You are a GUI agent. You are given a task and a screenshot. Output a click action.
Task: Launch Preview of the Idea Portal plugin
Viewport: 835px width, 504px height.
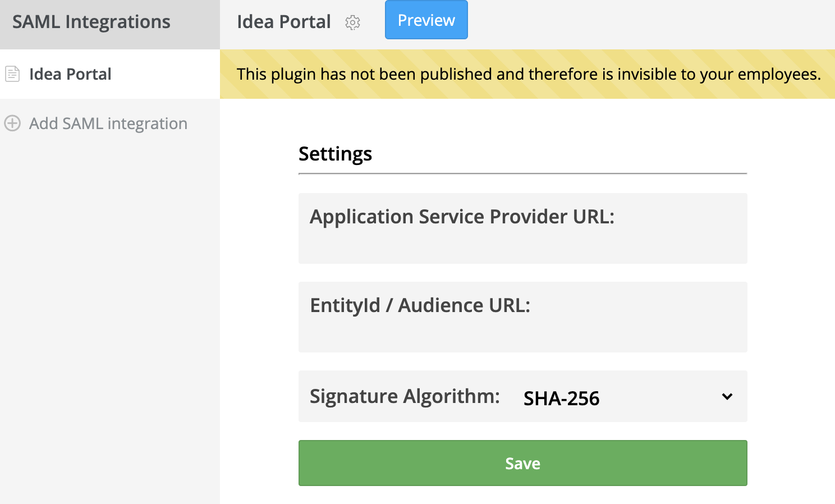pyautogui.click(x=426, y=20)
